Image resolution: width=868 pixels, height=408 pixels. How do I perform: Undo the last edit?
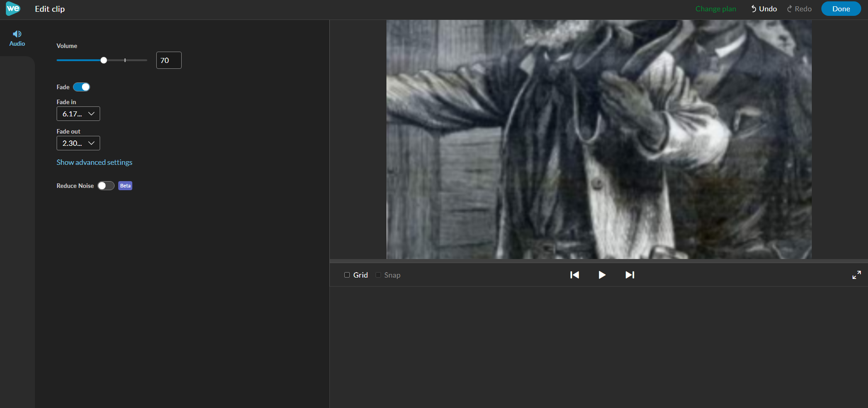click(764, 9)
